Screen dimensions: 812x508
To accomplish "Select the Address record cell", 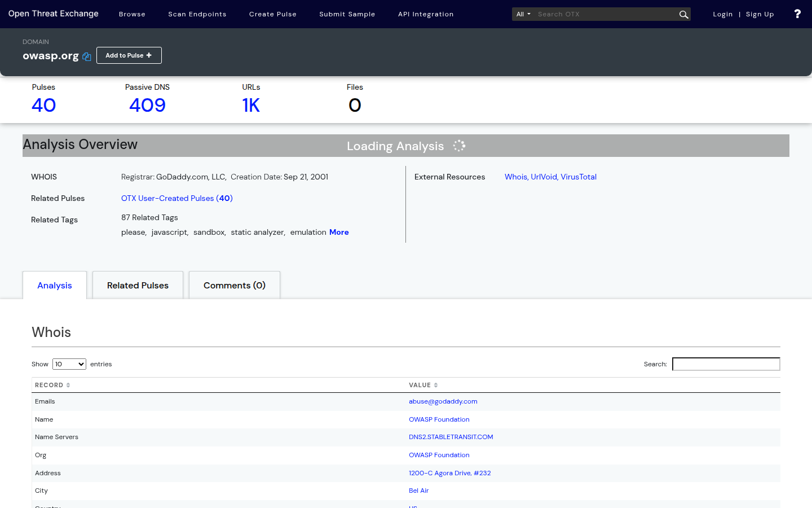I will tap(219, 473).
